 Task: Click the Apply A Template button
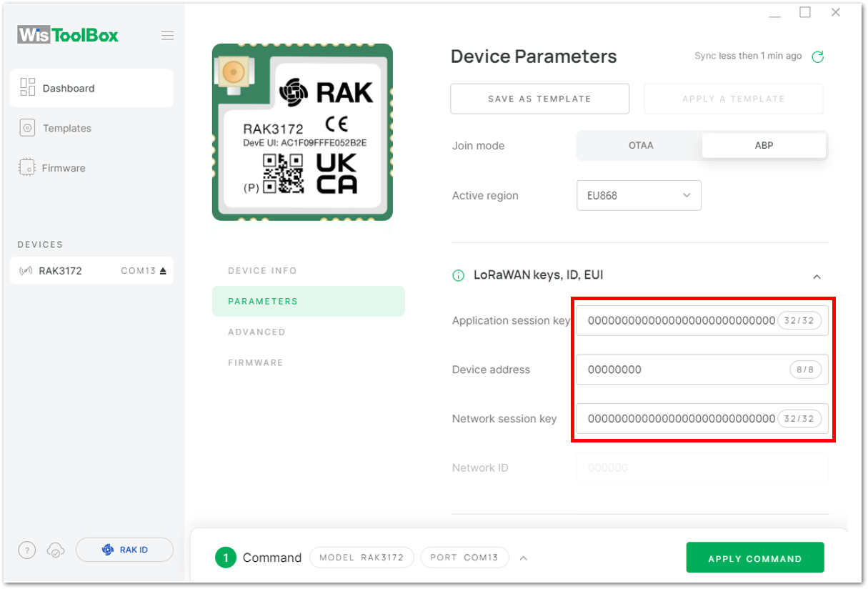tap(734, 99)
